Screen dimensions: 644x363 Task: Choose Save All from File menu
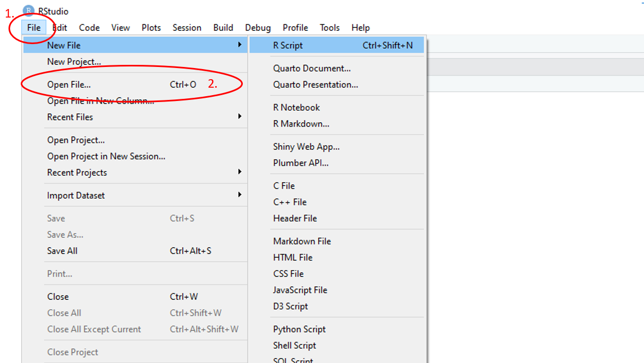tap(135, 251)
